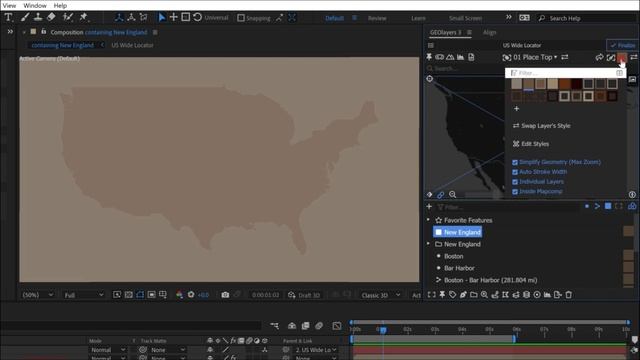The height and width of the screenshot is (360, 640).
Task: Click Edit Styles
Action: [x=531, y=144]
